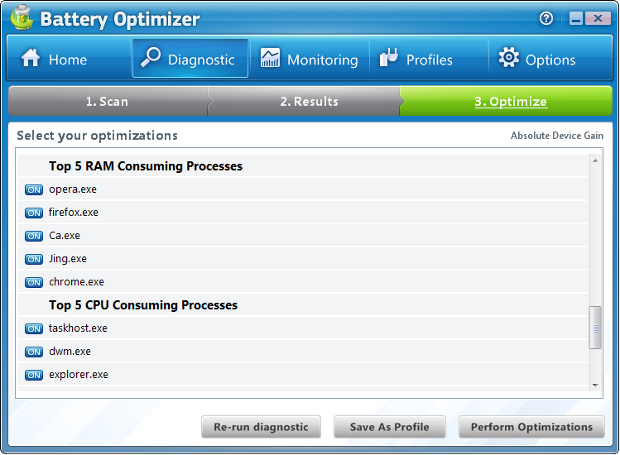The image size is (620, 455).
Task: Click the Absolute Device Gain label
Action: pyautogui.click(x=557, y=136)
